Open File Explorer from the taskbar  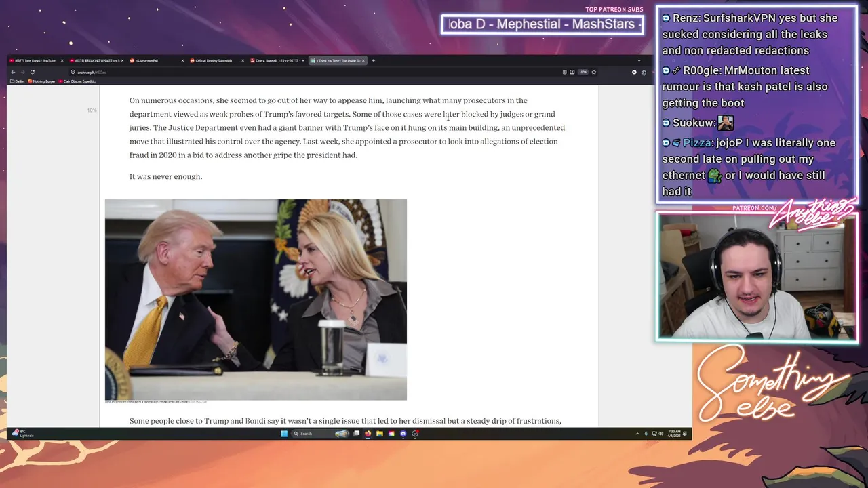(380, 434)
